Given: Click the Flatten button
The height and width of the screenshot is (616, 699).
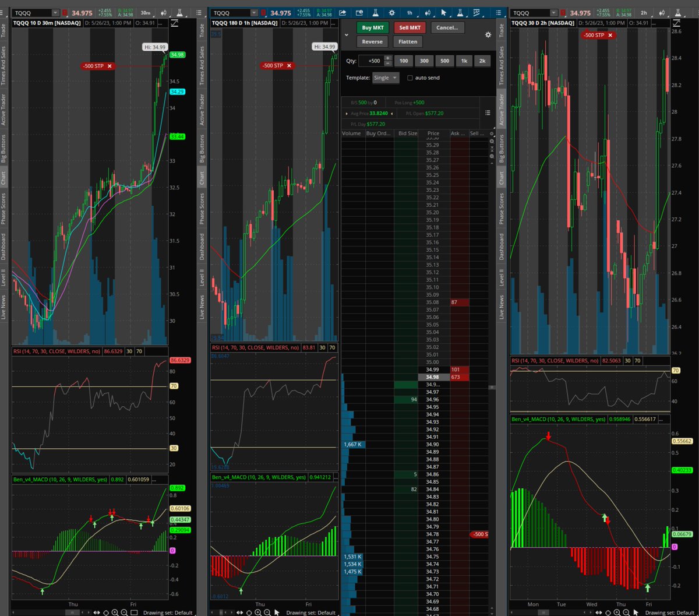Looking at the screenshot, I should coord(408,41).
